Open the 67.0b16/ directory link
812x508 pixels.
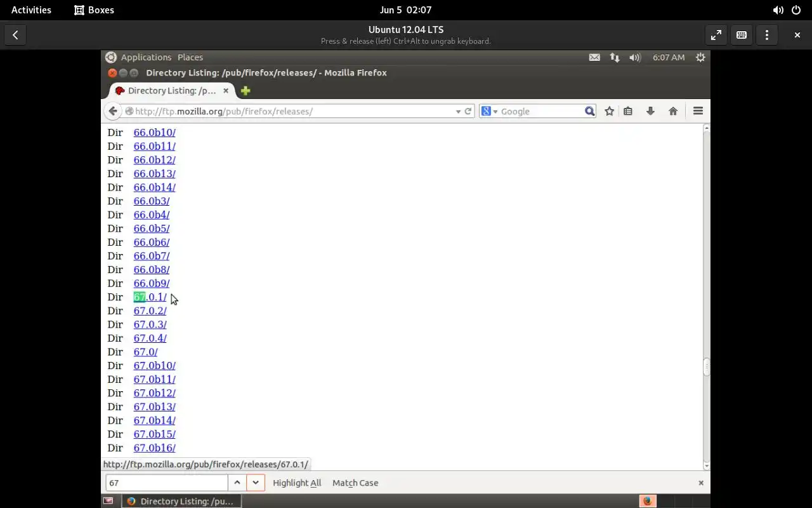tap(154, 448)
